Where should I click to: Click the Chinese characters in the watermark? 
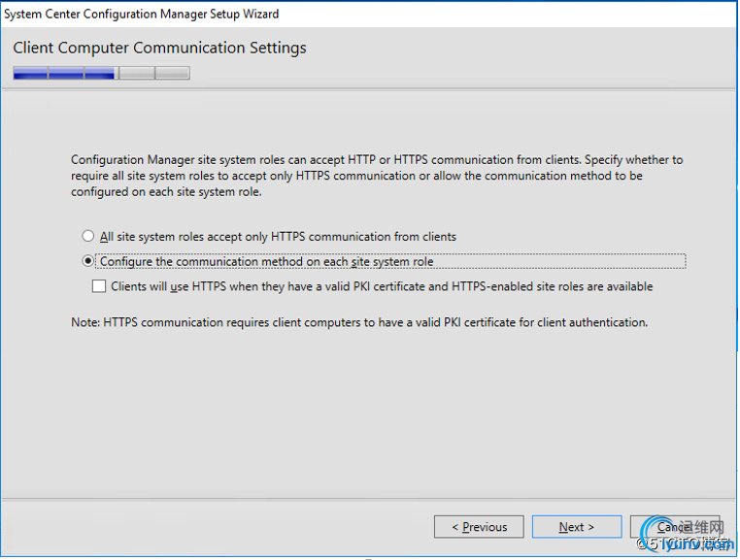[702, 527]
